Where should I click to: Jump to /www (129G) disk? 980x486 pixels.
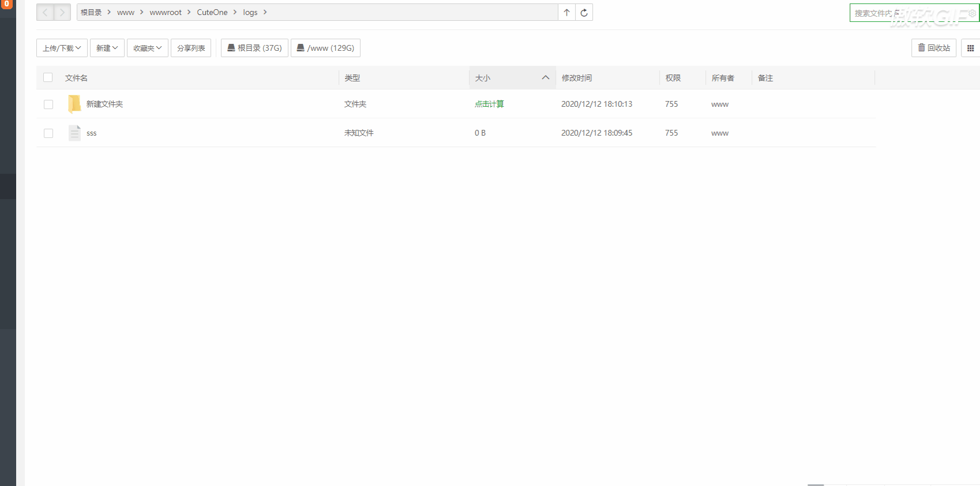click(x=325, y=48)
